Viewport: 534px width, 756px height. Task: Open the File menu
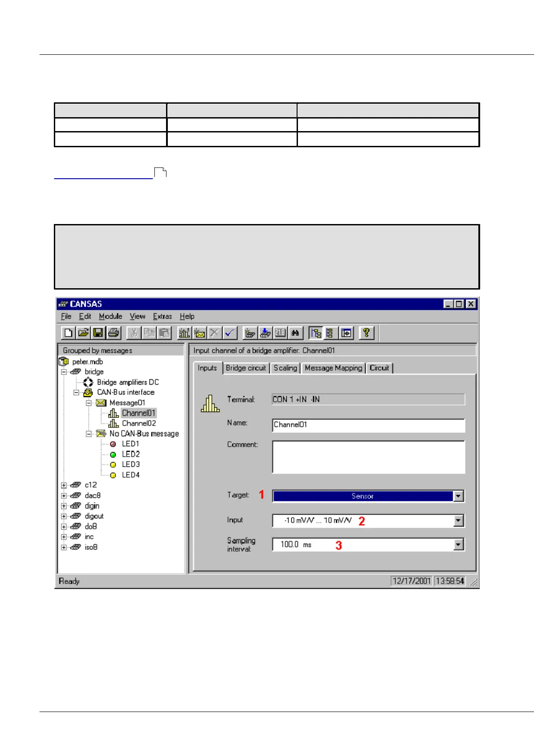pos(66,316)
